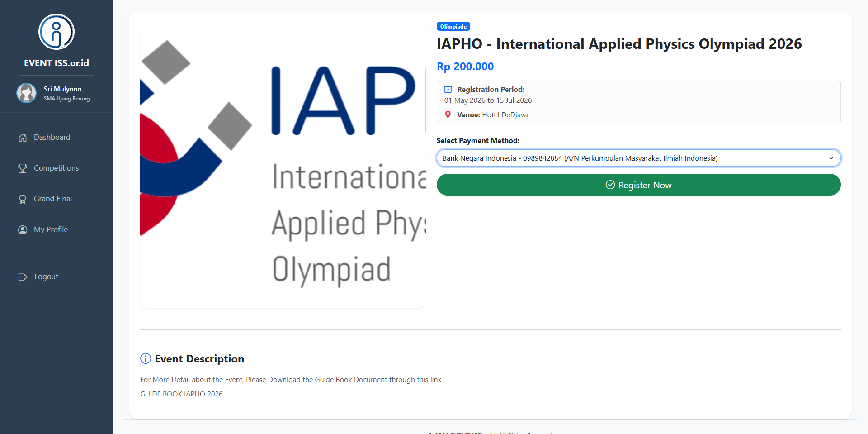Click the Event Description heading
Viewport: 868px width, 434px height.
point(199,358)
